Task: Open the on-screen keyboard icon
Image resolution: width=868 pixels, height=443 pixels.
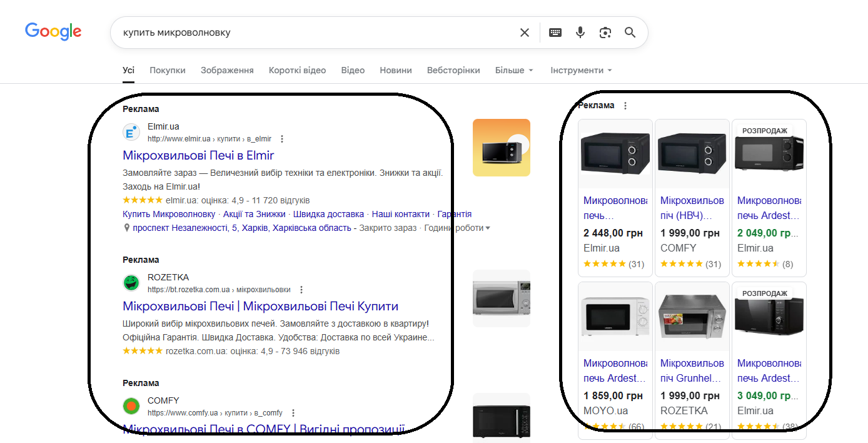Action: (555, 33)
